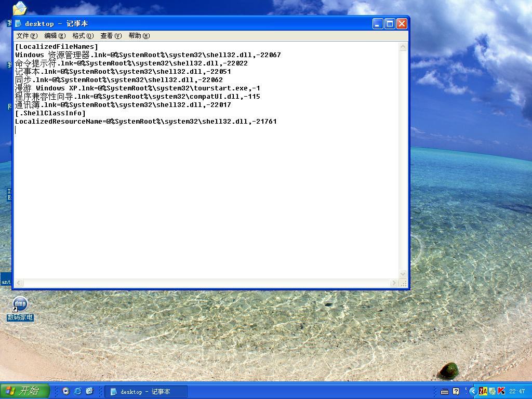
Task: Click the horizontal scrollbar left arrow
Action: 19,283
